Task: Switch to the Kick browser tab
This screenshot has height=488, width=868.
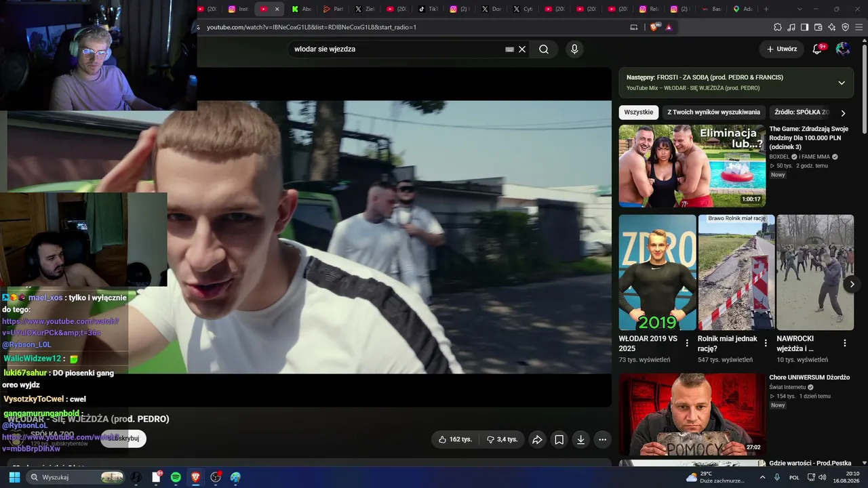Action: pyautogui.click(x=302, y=9)
